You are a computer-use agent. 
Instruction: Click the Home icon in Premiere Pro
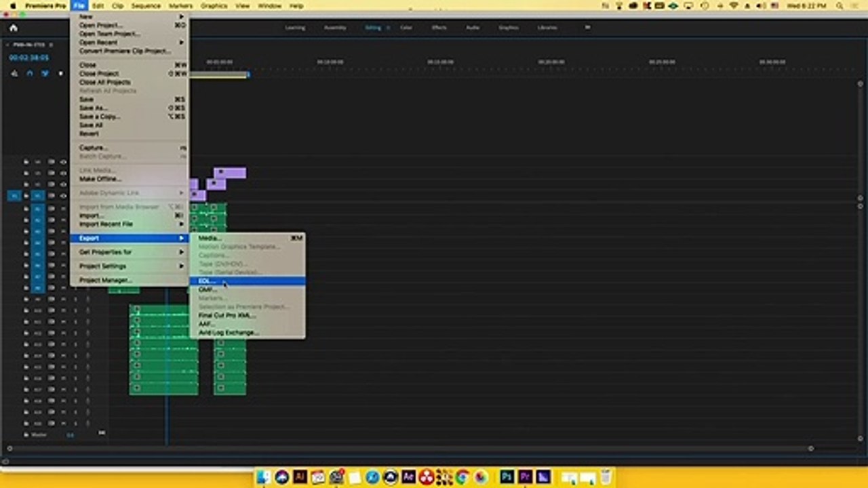pyautogui.click(x=13, y=28)
